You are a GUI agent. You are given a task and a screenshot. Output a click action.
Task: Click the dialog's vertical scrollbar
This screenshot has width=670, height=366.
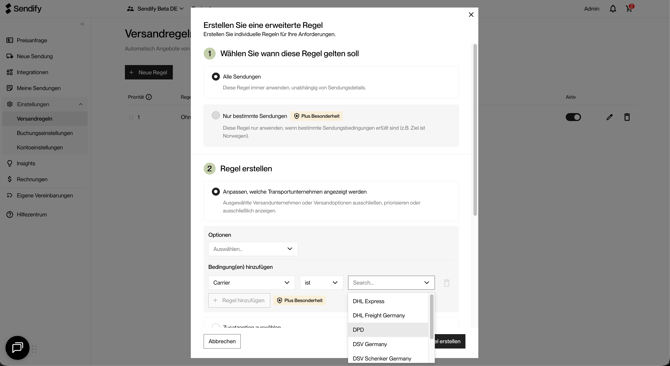pyautogui.click(x=475, y=129)
